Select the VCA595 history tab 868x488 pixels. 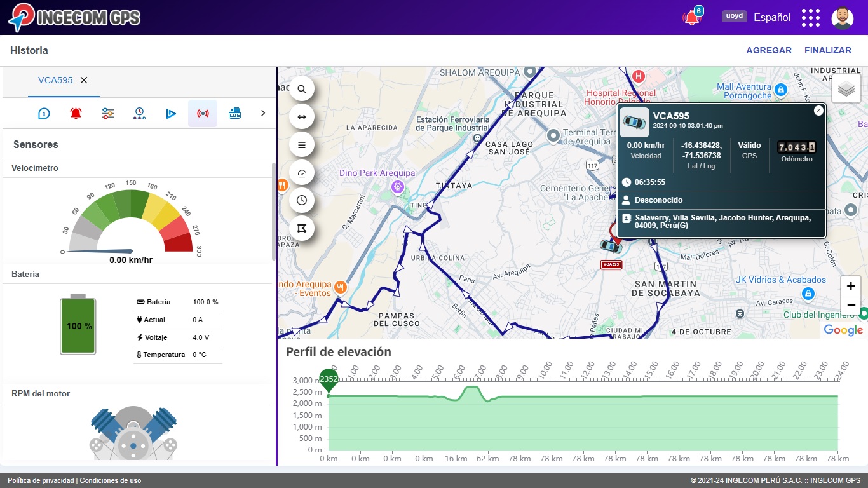click(x=55, y=80)
